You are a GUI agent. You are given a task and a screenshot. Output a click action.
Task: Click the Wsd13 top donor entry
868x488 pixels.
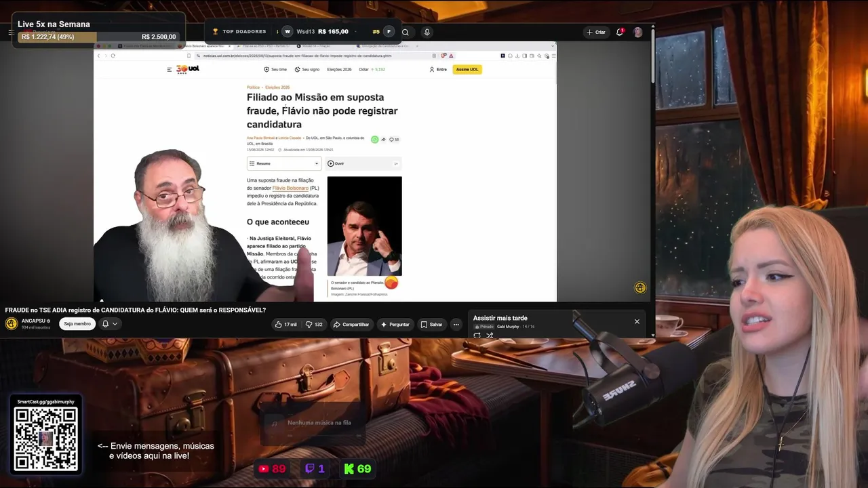click(315, 32)
